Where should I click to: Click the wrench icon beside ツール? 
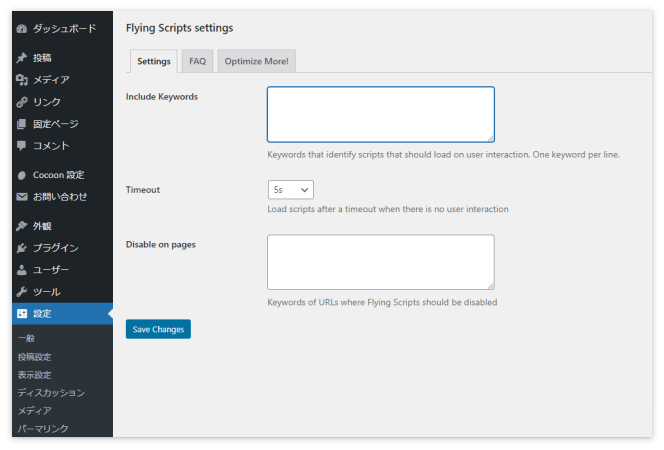22,292
